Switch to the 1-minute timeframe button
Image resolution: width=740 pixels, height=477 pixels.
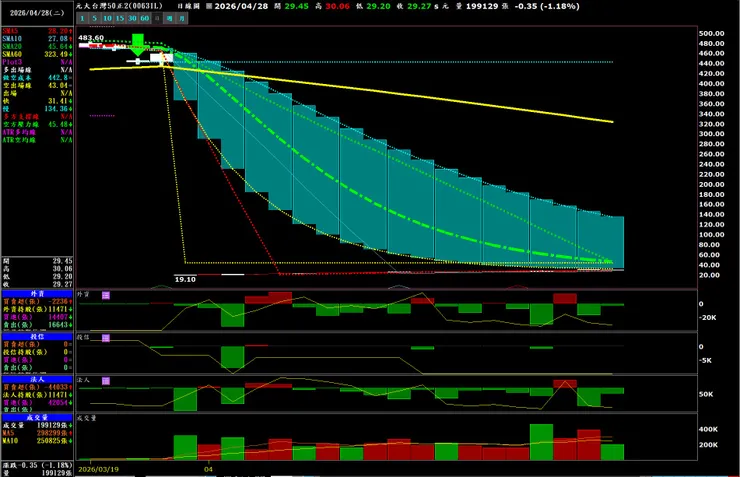pyautogui.click(x=82, y=18)
